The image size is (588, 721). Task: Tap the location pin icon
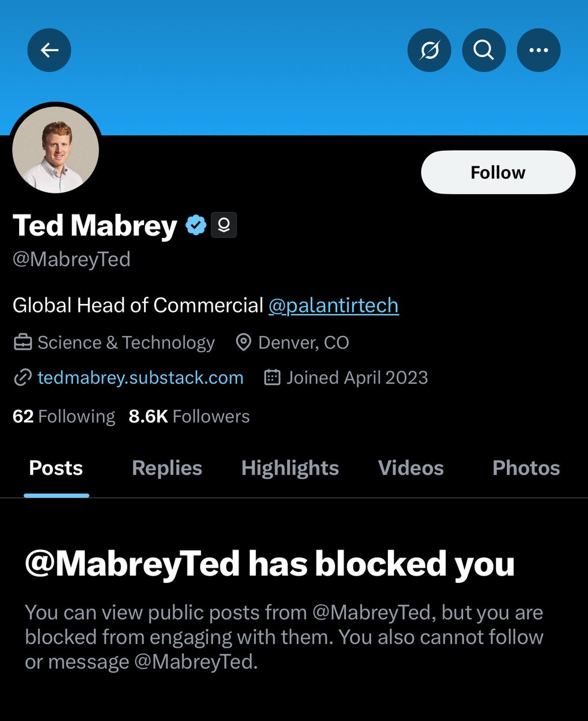243,342
